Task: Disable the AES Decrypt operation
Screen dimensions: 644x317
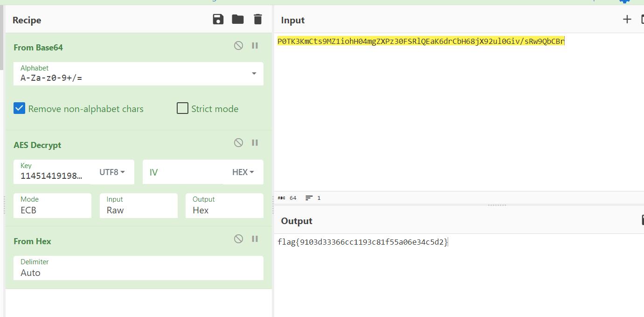Action: tap(238, 143)
